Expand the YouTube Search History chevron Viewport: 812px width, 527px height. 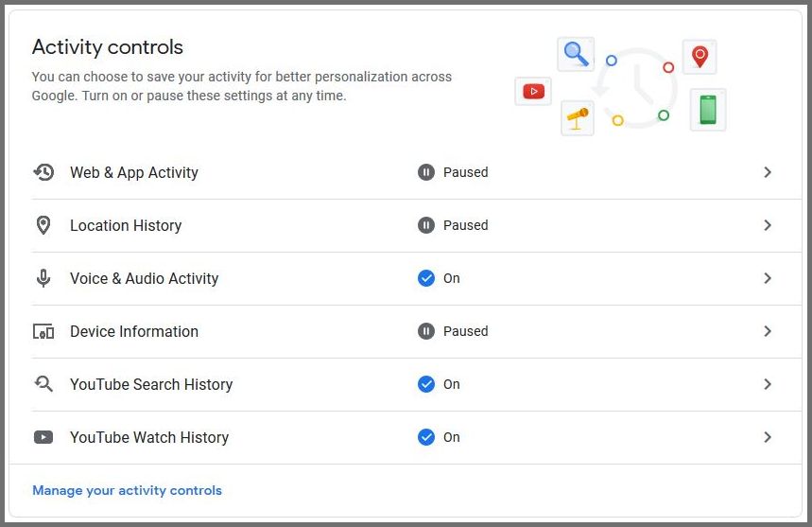[768, 384]
